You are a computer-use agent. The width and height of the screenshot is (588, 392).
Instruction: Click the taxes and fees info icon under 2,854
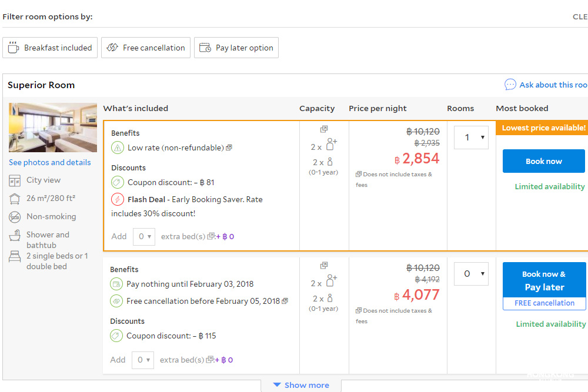click(358, 175)
